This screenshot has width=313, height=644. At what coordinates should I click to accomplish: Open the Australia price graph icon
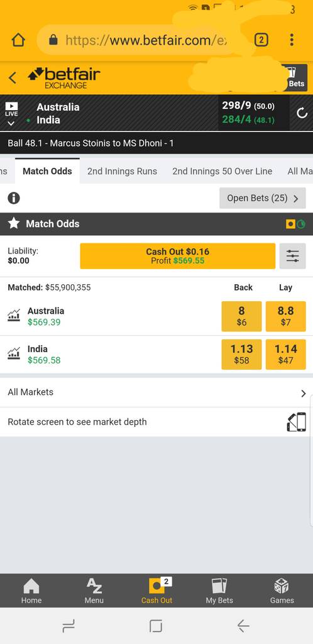tap(14, 316)
